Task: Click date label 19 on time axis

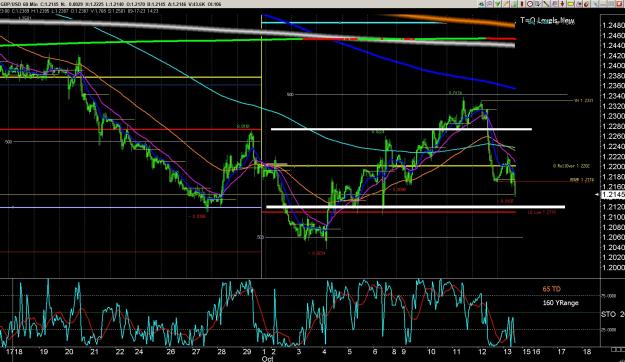Action: (x=44, y=352)
